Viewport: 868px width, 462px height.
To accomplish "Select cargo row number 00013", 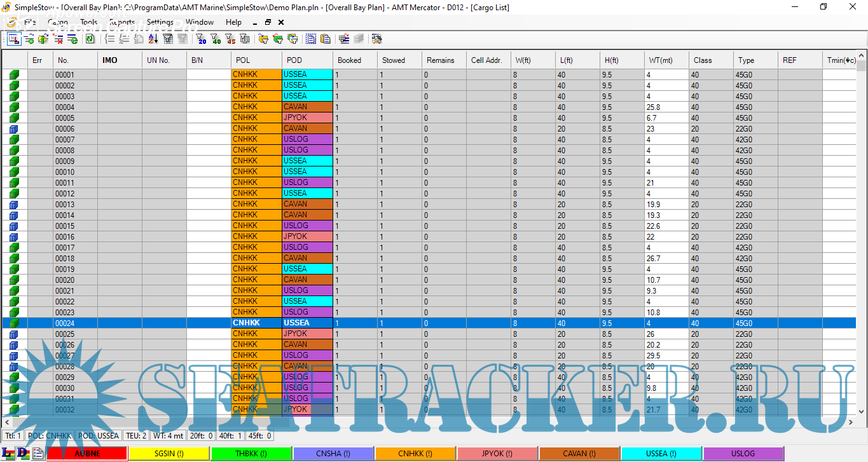I will [x=65, y=205].
